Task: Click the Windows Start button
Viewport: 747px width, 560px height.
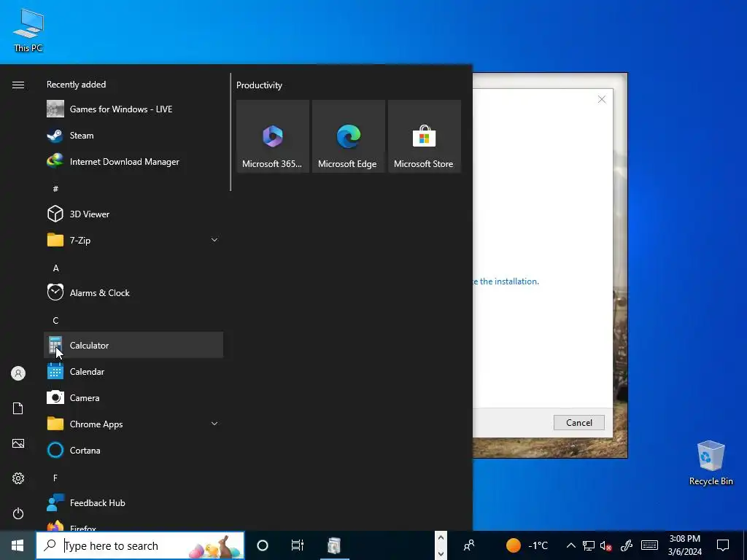Action: click(18, 545)
